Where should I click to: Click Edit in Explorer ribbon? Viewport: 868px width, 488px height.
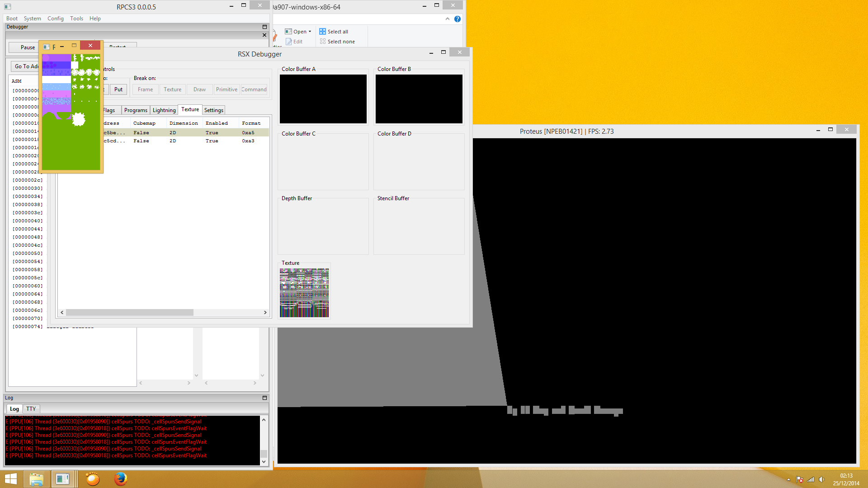294,42
